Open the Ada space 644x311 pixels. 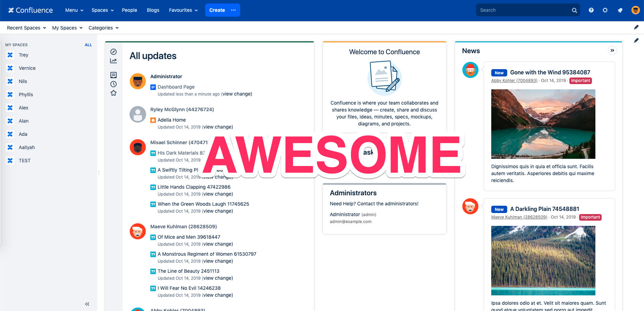(x=23, y=134)
